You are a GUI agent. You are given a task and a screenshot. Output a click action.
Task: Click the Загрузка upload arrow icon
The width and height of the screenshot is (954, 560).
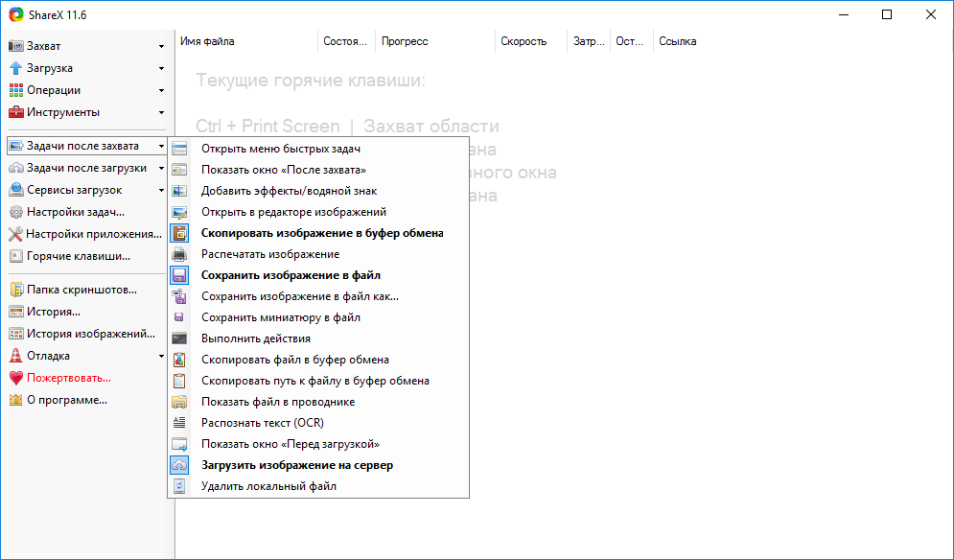[x=15, y=68]
